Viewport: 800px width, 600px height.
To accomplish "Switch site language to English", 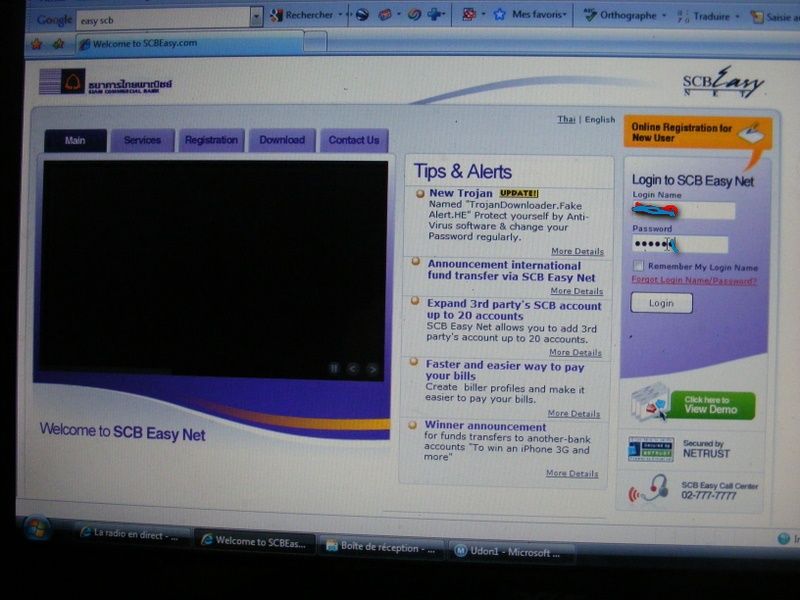I will coord(599,119).
